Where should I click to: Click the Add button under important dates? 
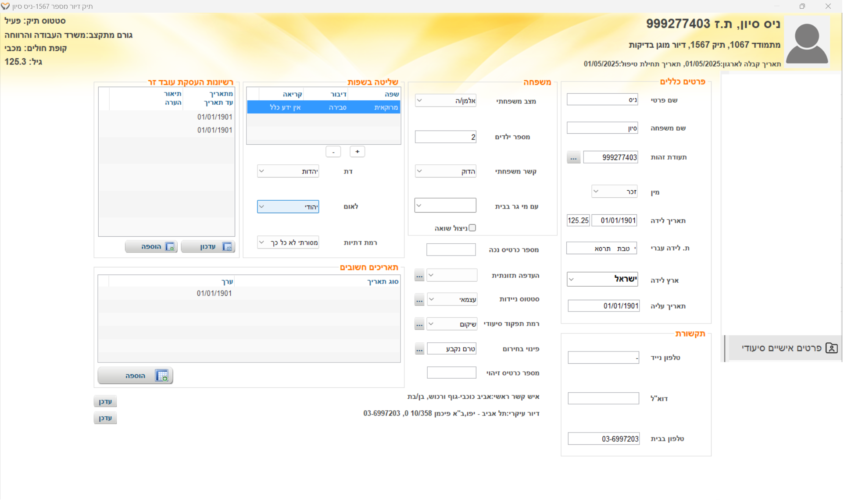pos(135,376)
